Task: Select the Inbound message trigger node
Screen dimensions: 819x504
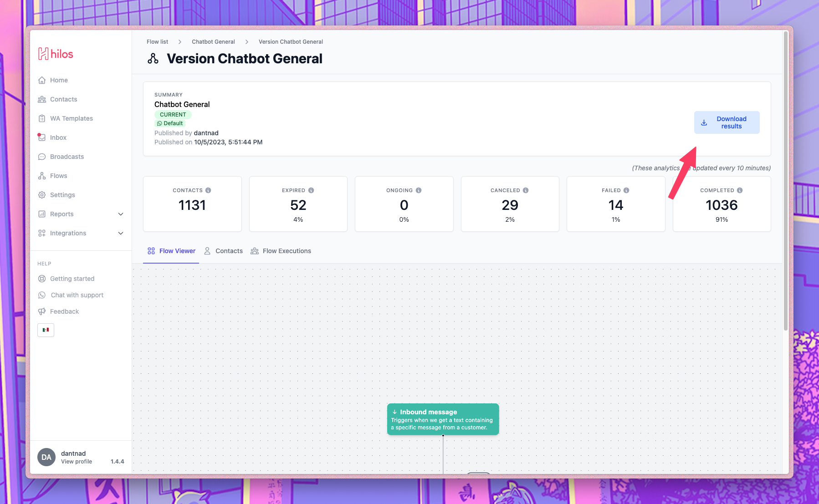Action: pos(443,419)
